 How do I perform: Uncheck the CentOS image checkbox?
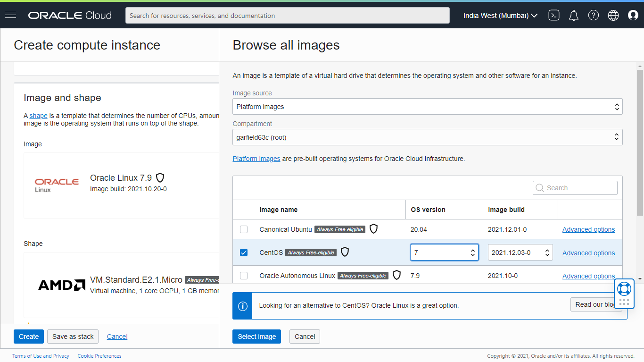coord(244,253)
